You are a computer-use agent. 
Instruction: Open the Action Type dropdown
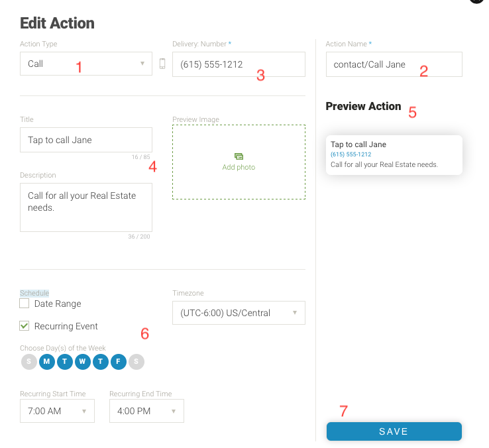pyautogui.click(x=86, y=64)
